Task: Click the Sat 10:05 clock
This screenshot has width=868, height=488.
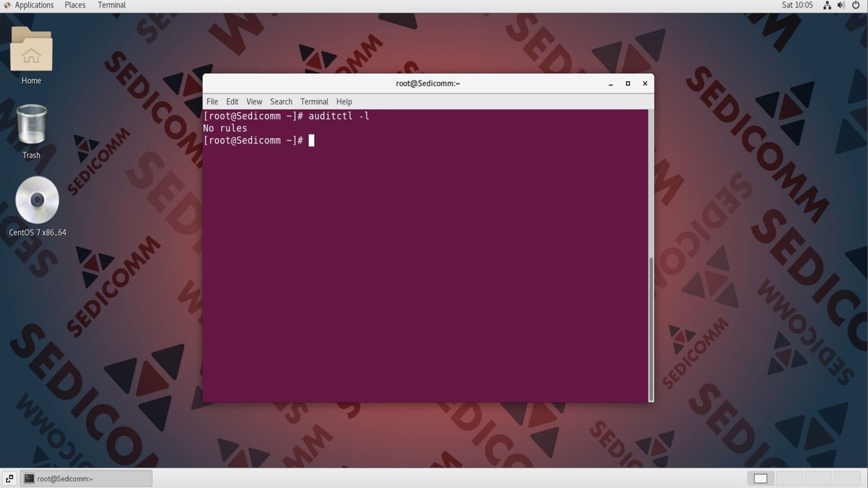Action: (x=797, y=5)
